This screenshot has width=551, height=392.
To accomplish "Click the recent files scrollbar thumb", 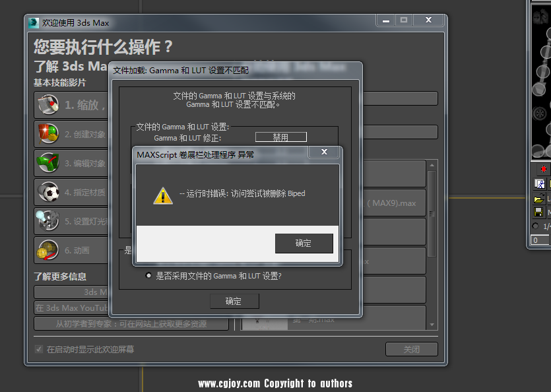I will pyautogui.click(x=432, y=214).
